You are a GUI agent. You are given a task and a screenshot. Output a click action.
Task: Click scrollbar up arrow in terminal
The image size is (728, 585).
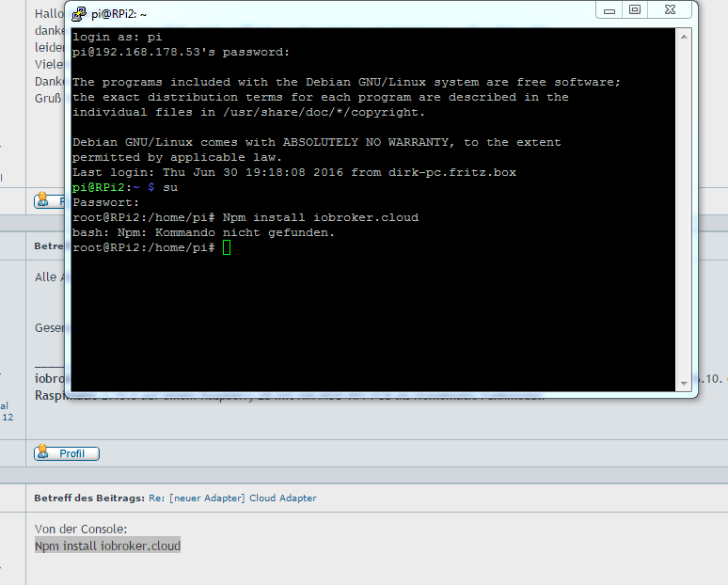[684, 37]
